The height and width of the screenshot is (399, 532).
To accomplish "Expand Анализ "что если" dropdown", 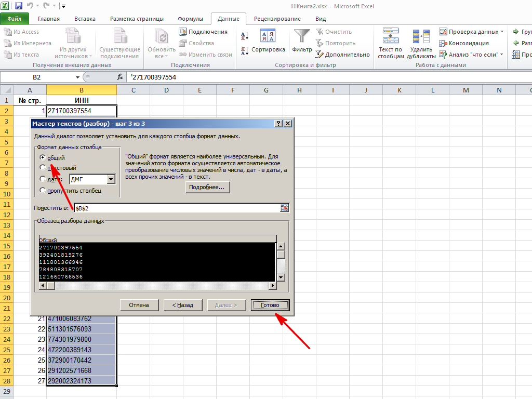I will (501, 54).
